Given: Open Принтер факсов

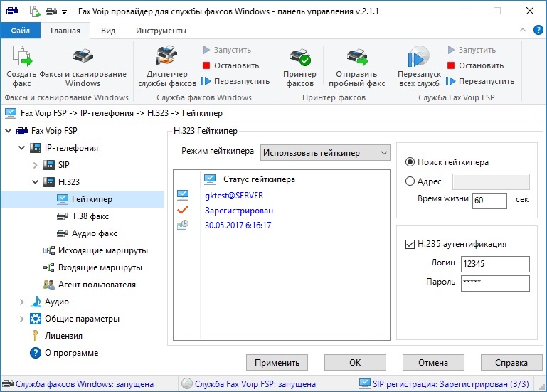Looking at the screenshot, I should tap(299, 66).
